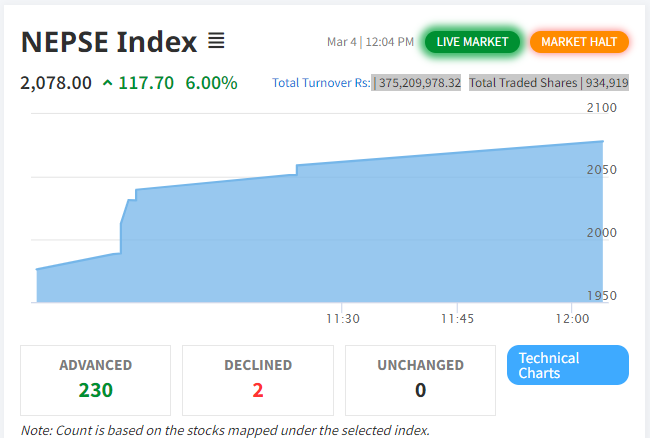Click the NEPSE Index heading
The image size is (650, 438).
tap(109, 42)
